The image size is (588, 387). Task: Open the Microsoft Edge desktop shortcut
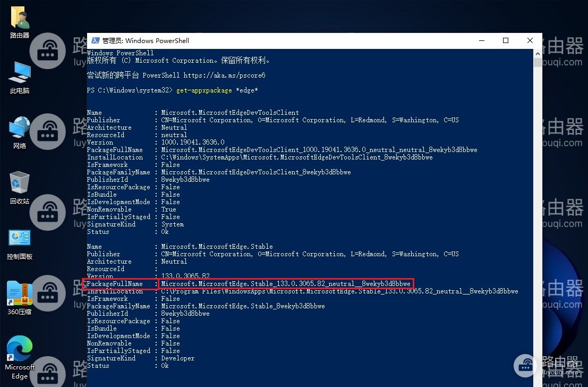tap(20, 358)
